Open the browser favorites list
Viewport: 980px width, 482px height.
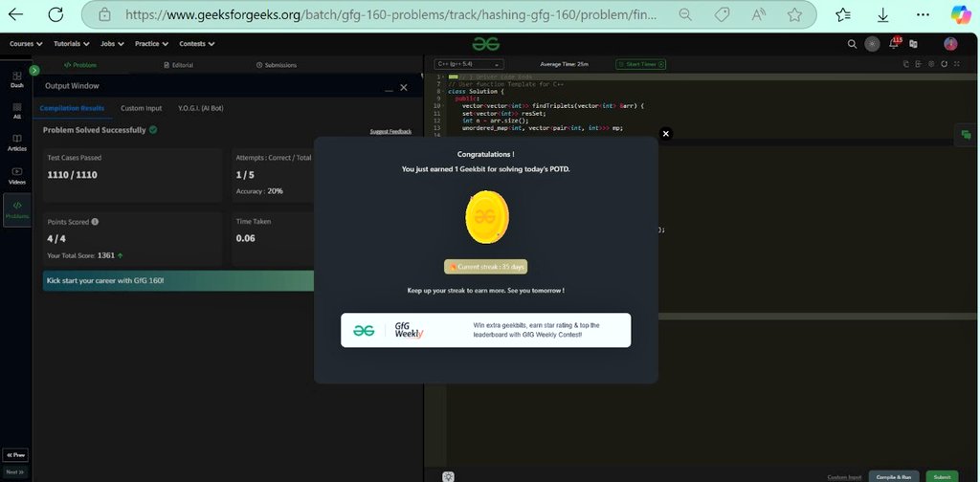[x=843, y=14]
